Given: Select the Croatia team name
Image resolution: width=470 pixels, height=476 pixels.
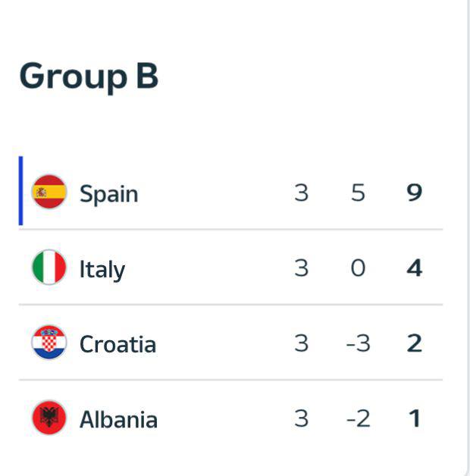Looking at the screenshot, I should coord(117,344).
